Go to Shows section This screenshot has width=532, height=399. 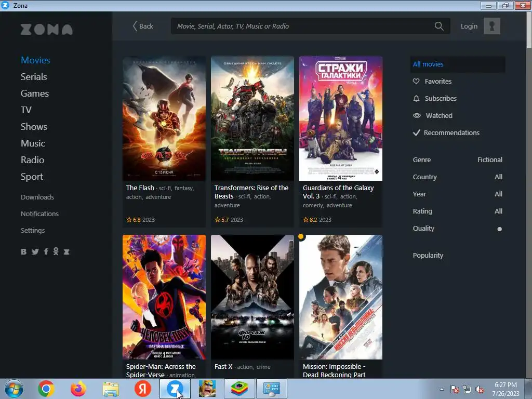[x=34, y=127]
